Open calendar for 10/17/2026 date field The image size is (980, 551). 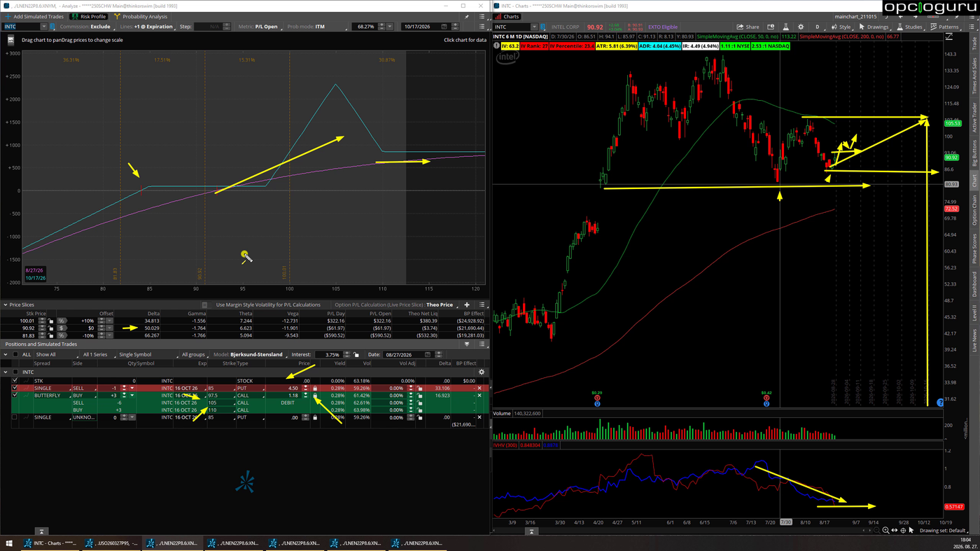tap(444, 27)
